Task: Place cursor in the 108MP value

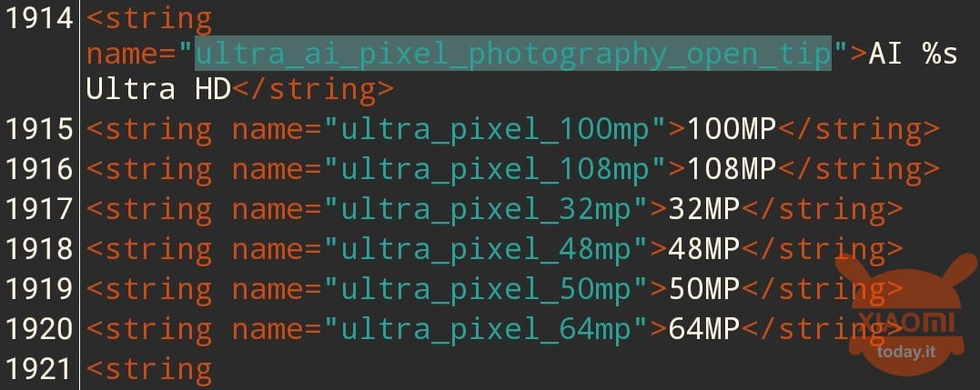Action: tap(731, 169)
